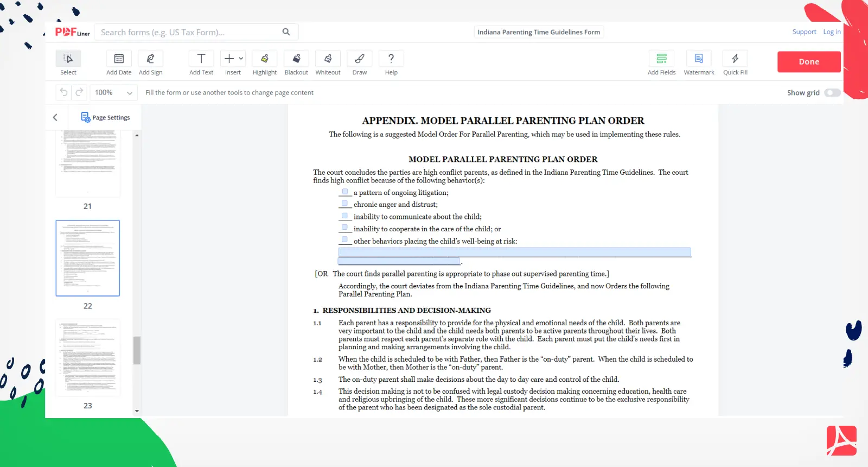Click the Done button
Viewport: 868px width, 467px height.
(x=808, y=62)
